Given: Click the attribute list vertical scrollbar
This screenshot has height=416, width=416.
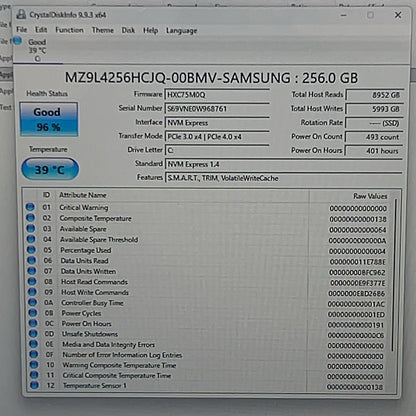Looking at the screenshot, I should click(394, 275).
